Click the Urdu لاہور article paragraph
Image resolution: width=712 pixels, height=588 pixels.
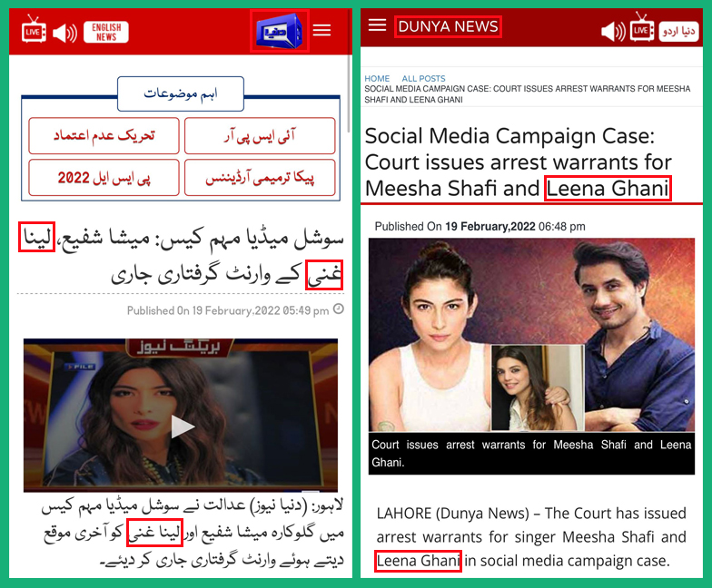point(193,533)
